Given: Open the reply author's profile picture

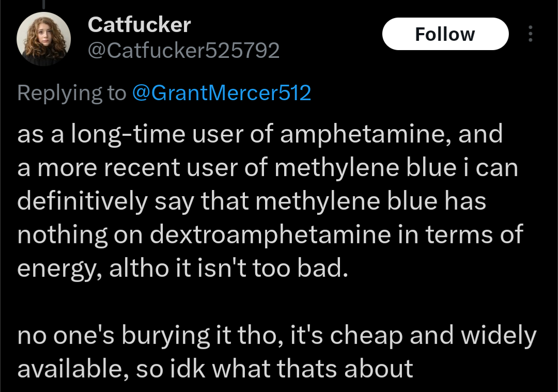Looking at the screenshot, I should pyautogui.click(x=43, y=39).
